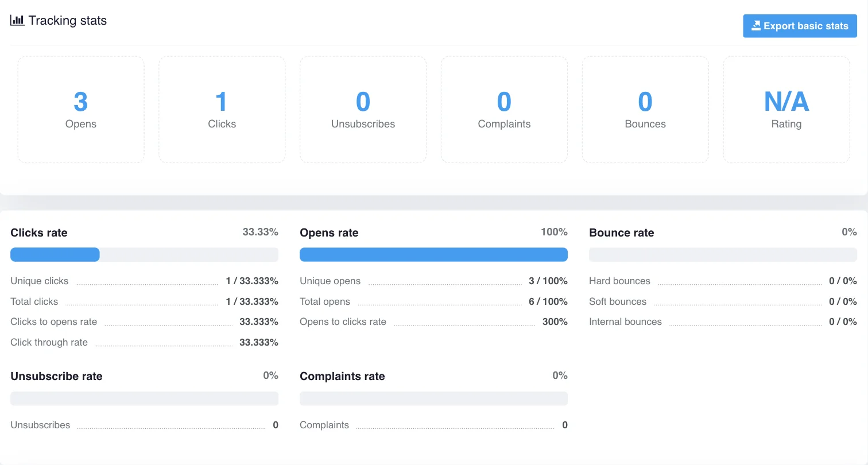Click the Opens rate progress bar
The width and height of the screenshot is (868, 465).
433,255
